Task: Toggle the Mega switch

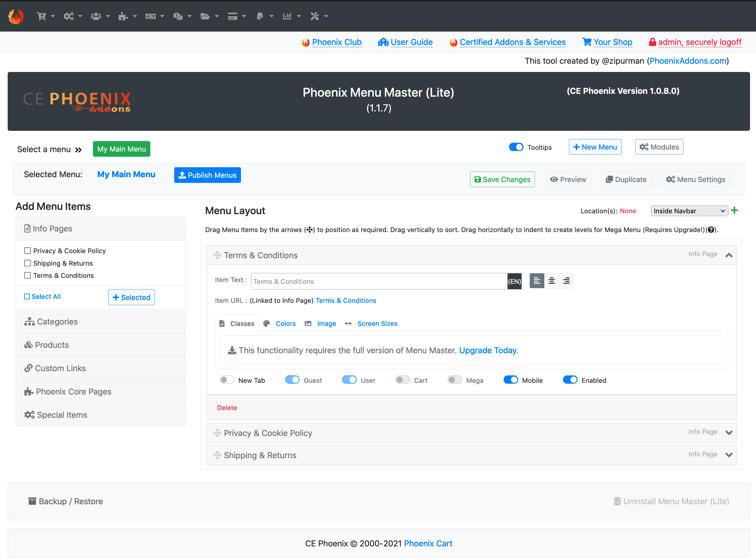Action: click(455, 380)
